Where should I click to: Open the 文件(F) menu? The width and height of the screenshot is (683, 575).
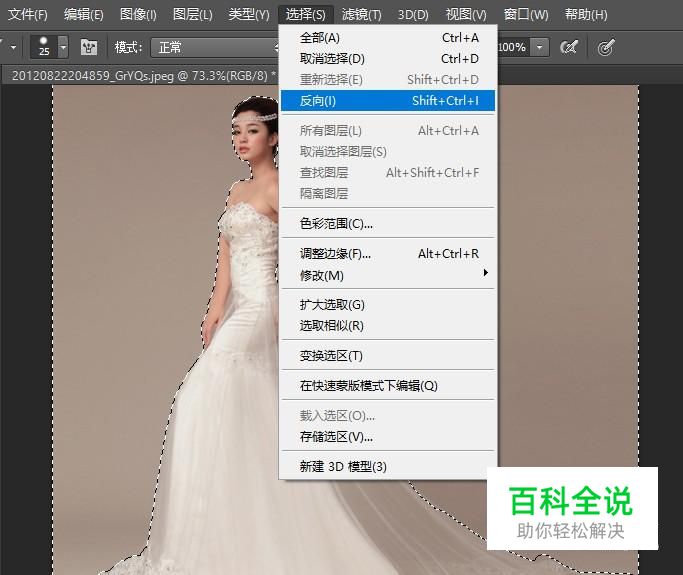click(x=27, y=14)
